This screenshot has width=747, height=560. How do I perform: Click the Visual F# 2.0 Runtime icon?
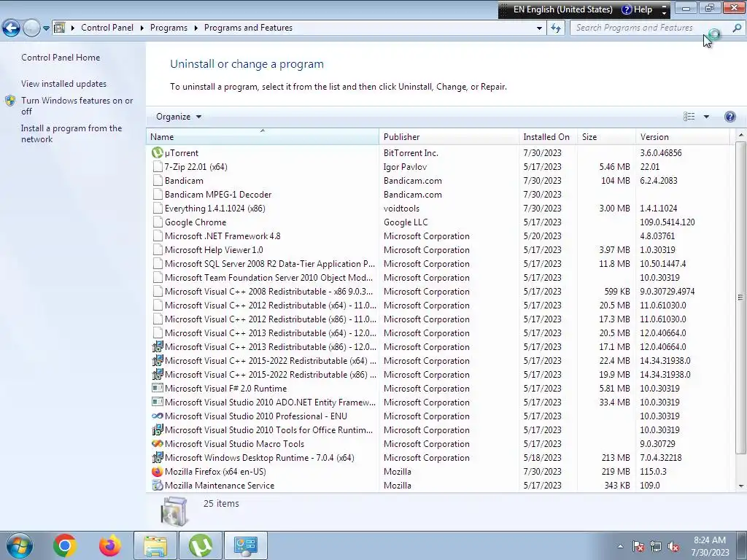158,388
